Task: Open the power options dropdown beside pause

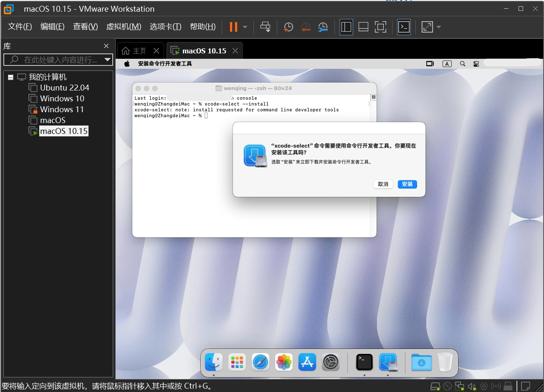Action: pyautogui.click(x=245, y=27)
